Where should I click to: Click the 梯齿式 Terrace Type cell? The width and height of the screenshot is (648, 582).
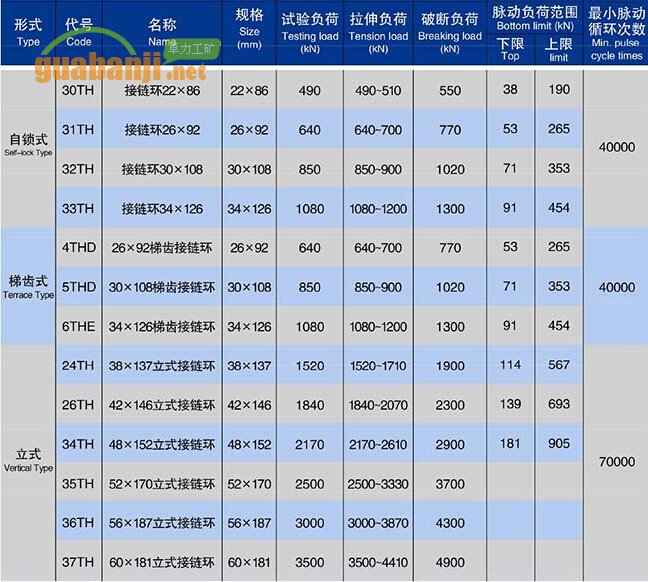[28, 287]
